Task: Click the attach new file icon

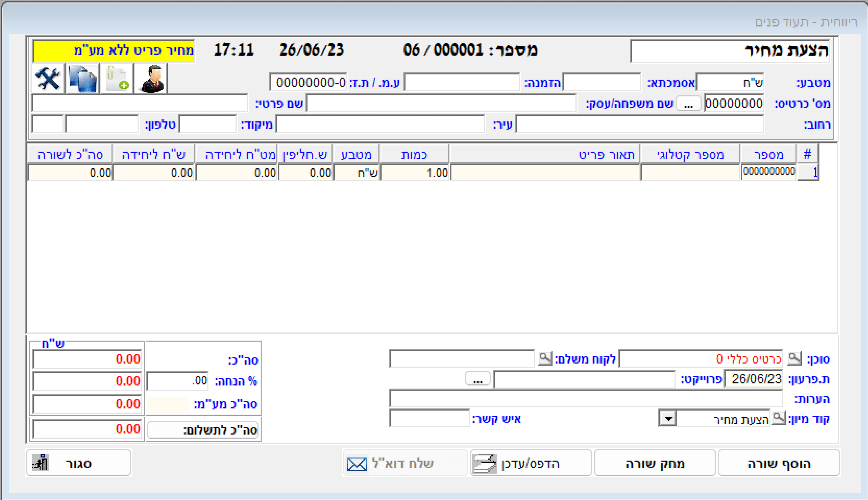Action: pos(117,79)
